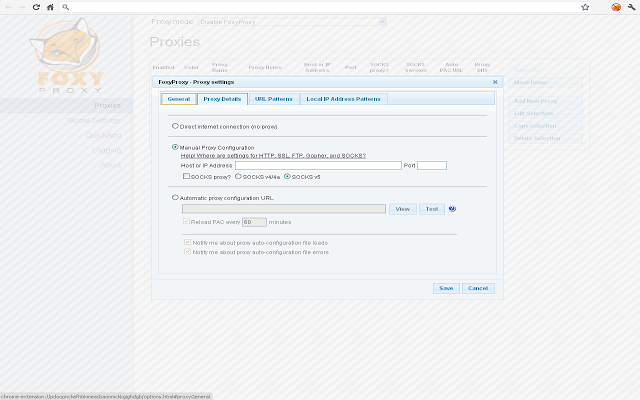Click the Add New Proxy button
Image resolution: width=640 pixels, height=400 pixels.
(545, 101)
